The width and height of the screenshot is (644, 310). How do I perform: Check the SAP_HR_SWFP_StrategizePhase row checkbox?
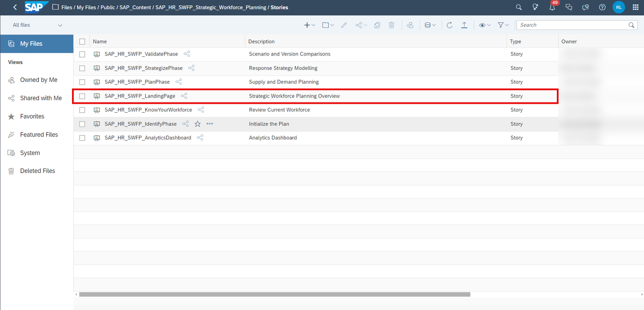pos(82,68)
